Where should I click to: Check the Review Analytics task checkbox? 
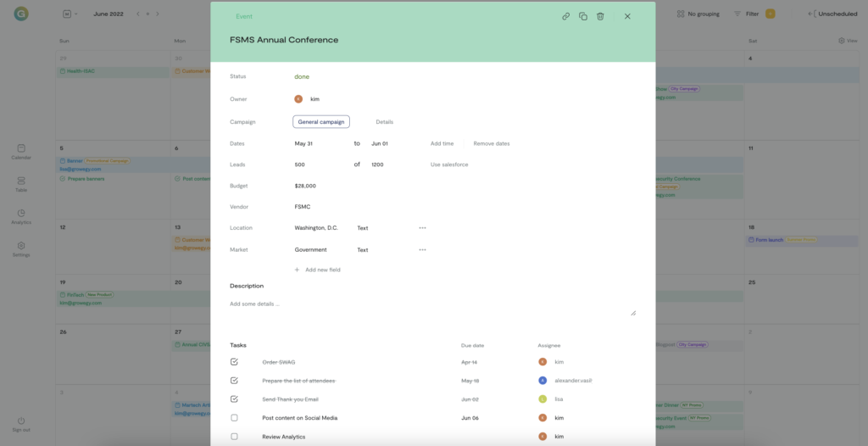click(x=235, y=437)
